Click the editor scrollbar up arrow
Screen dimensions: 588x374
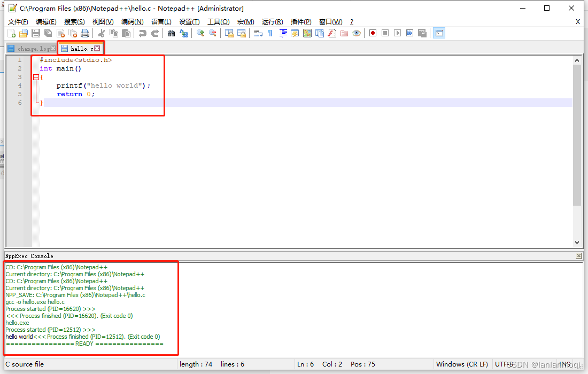click(x=577, y=60)
